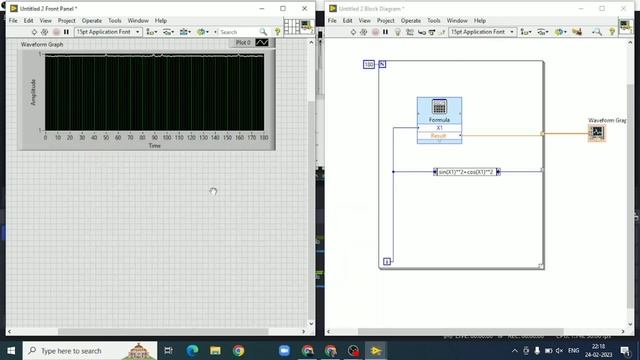Open Distribute Objects menu in Block Diagram
Screen dimensions: 640x360
542,32
